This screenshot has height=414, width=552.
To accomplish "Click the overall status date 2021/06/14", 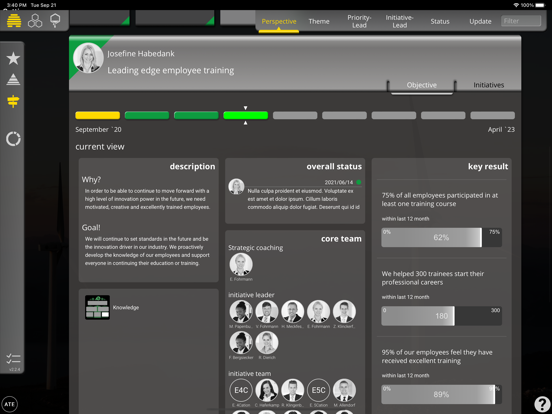I will coord(339,182).
